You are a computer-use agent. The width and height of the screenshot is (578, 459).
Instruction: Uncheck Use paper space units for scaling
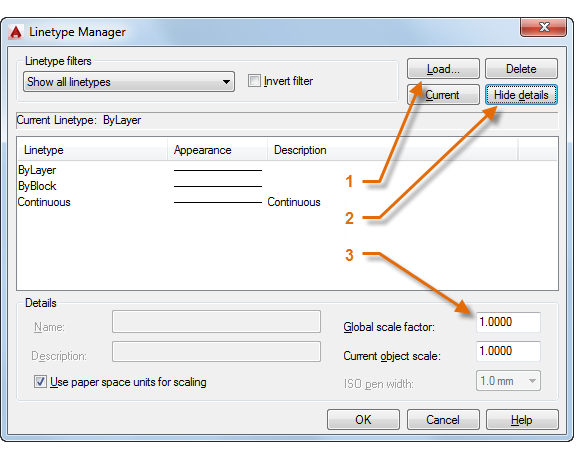click(x=40, y=382)
